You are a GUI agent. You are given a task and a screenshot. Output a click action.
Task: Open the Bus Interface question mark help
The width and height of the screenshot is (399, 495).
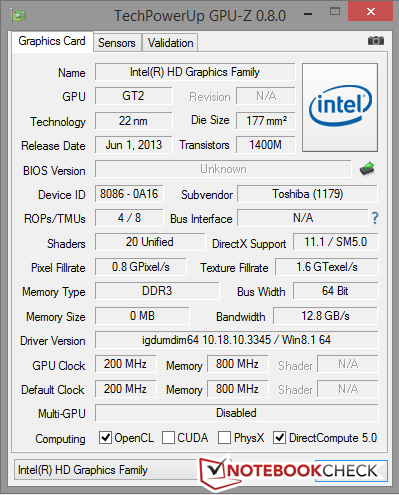coord(375,218)
